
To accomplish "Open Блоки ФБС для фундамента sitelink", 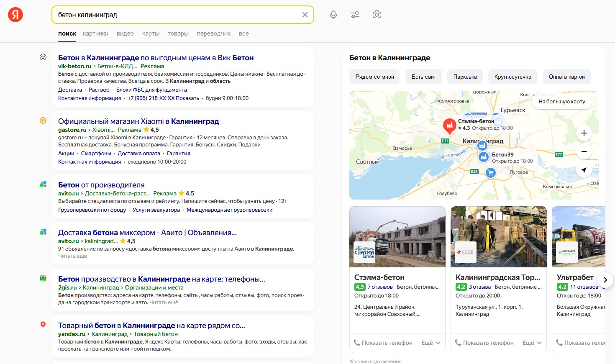I will pyautogui.click(x=151, y=90).
